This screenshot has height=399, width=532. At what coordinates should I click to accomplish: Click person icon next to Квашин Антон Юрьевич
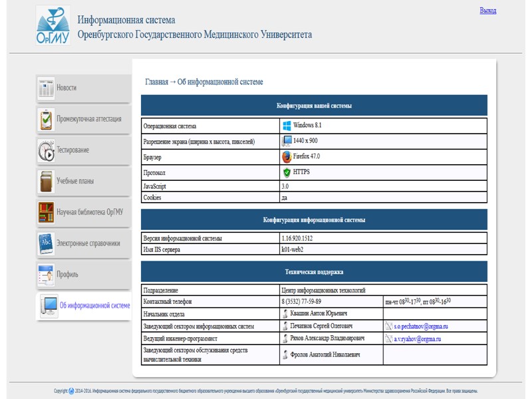point(285,313)
